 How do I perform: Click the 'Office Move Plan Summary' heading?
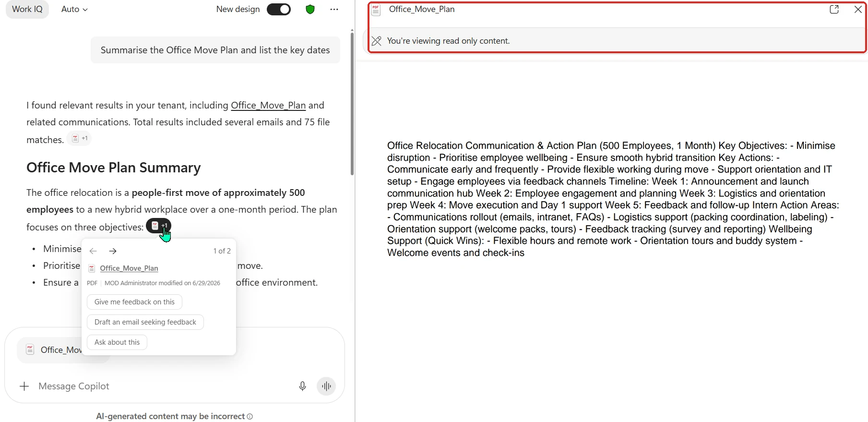pyautogui.click(x=114, y=168)
